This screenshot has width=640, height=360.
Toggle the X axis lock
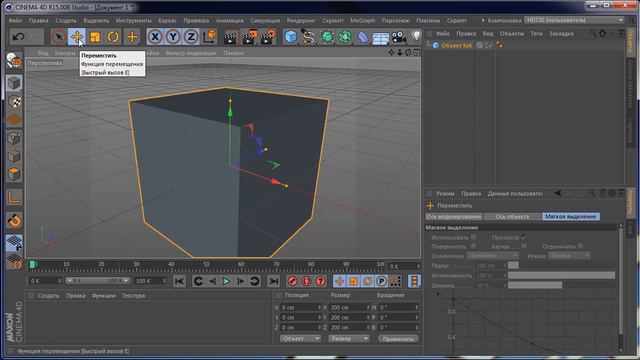pos(155,37)
